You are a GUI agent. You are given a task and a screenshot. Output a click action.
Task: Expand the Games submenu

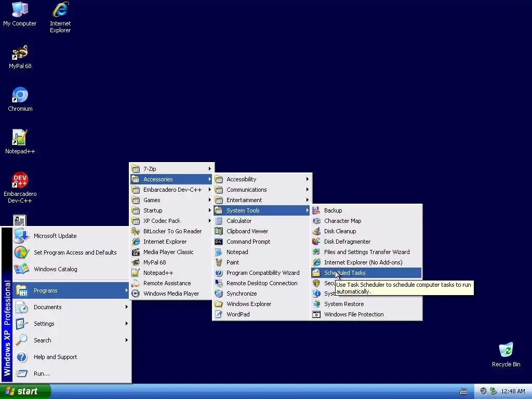point(171,200)
